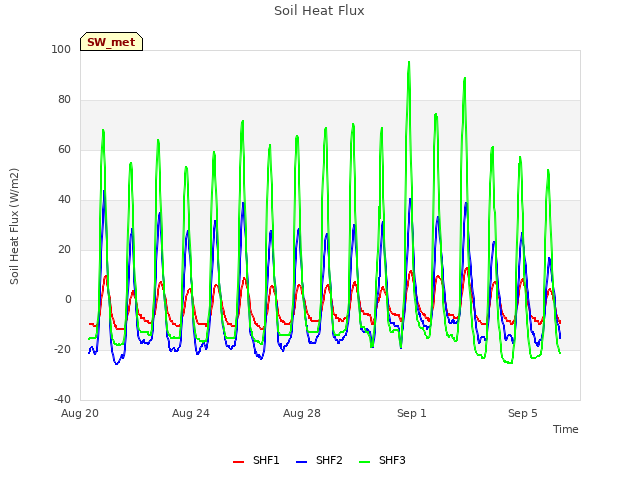
Task: Click the Time x-axis label
Action: point(566,429)
